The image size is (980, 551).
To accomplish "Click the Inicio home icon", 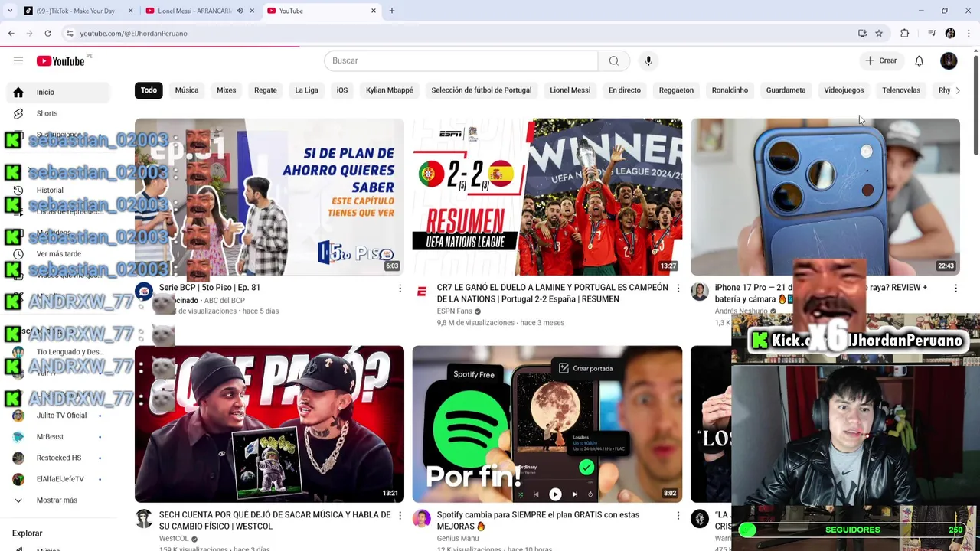I will click(18, 92).
